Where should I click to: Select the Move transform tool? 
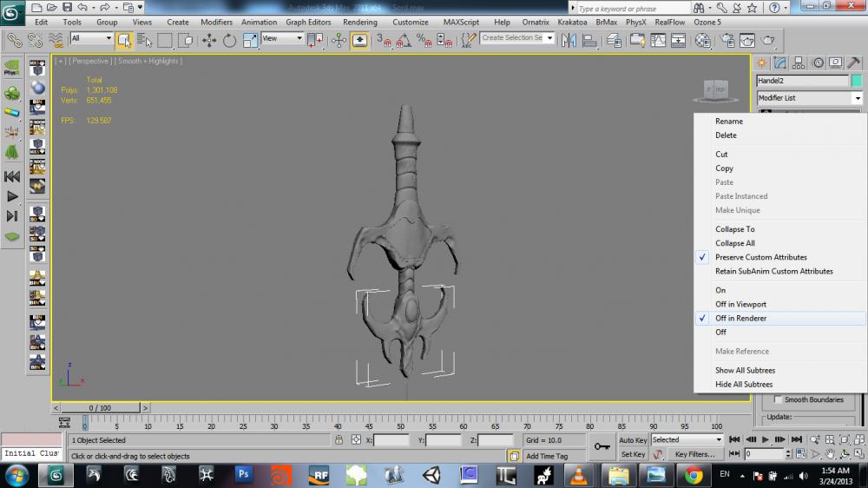(209, 40)
